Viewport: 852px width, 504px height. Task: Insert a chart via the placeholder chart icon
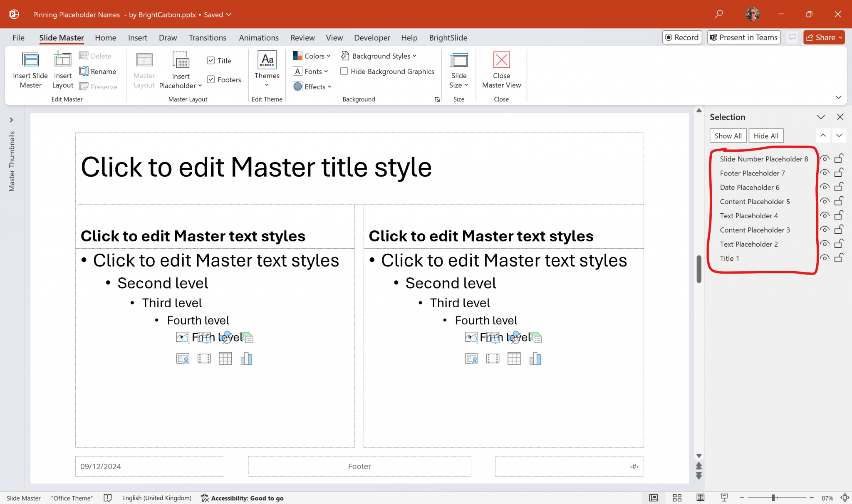point(246,358)
